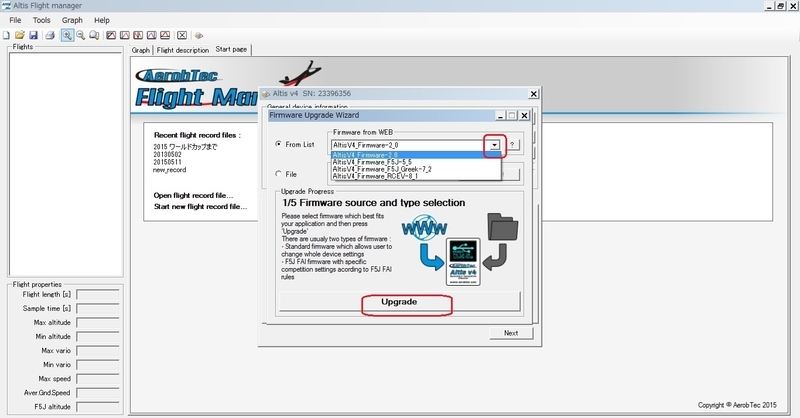Click the Aver.Gnd.Speed field
Image resolution: width=800 pixels, height=418 pixels.
[98, 393]
